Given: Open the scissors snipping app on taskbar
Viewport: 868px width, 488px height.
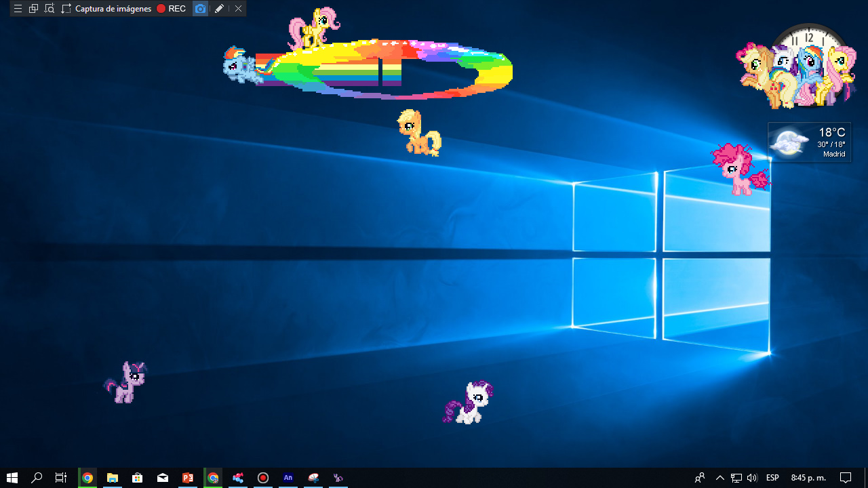Looking at the screenshot, I should [313, 478].
